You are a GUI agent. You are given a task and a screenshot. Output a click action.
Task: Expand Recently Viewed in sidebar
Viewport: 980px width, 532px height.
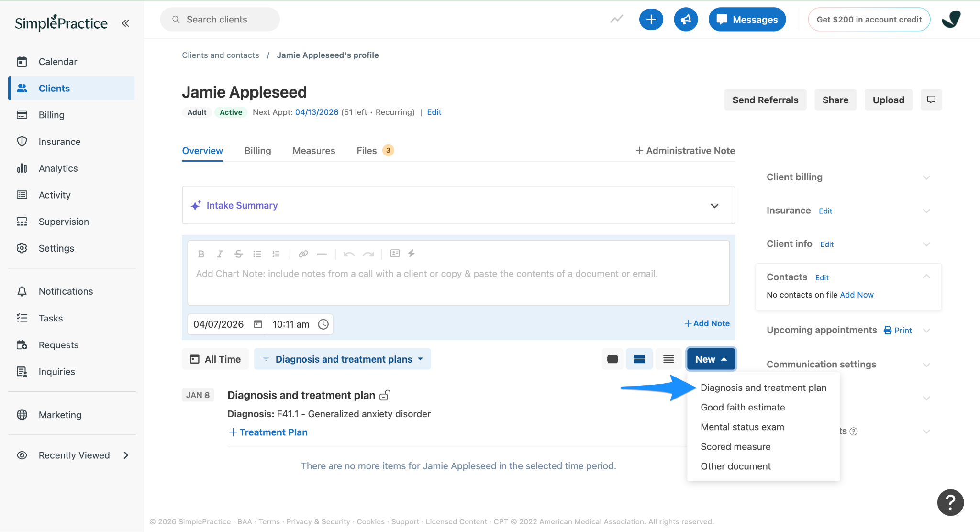tap(126, 455)
